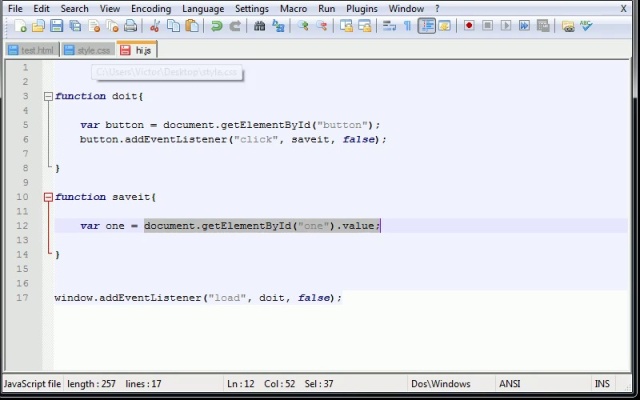640x400 pixels.
Task: Open the Run menu
Action: pos(327,9)
